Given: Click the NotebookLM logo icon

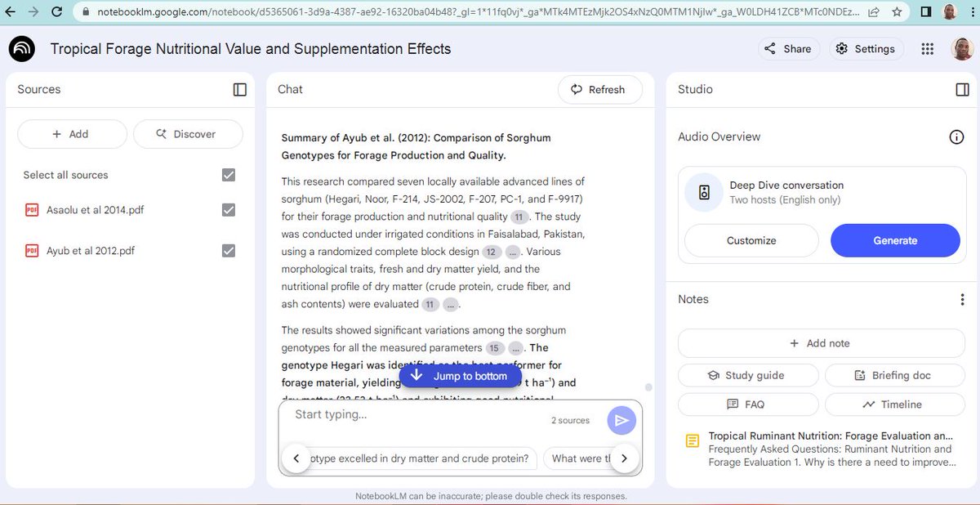Looking at the screenshot, I should click(22, 49).
